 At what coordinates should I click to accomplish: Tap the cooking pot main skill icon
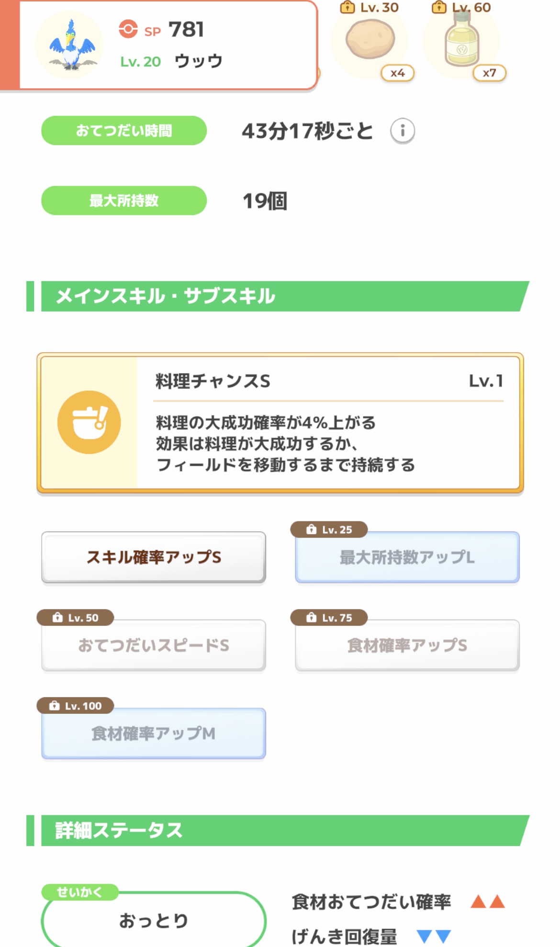coord(89,422)
